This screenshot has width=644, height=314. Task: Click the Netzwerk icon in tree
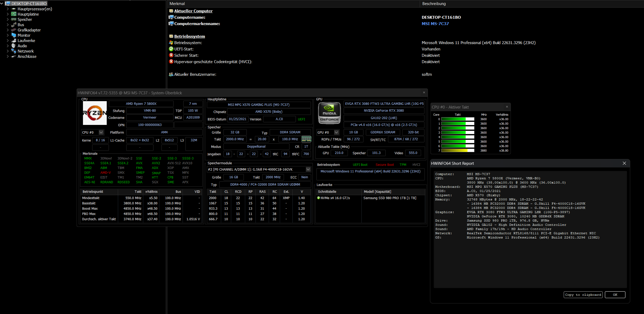coord(14,51)
